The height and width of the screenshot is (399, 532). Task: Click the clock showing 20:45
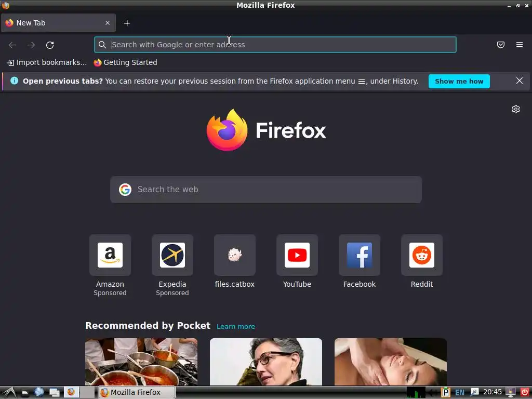[493, 392]
